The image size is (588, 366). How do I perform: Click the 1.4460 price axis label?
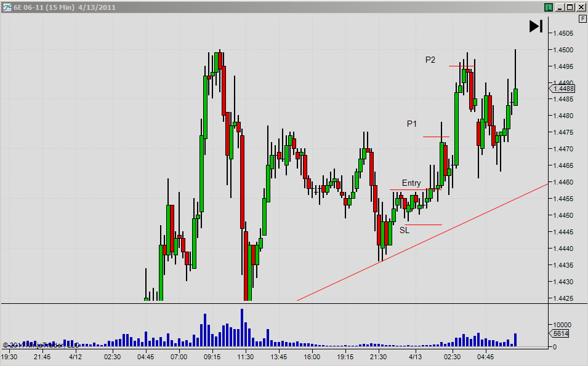[563, 183]
